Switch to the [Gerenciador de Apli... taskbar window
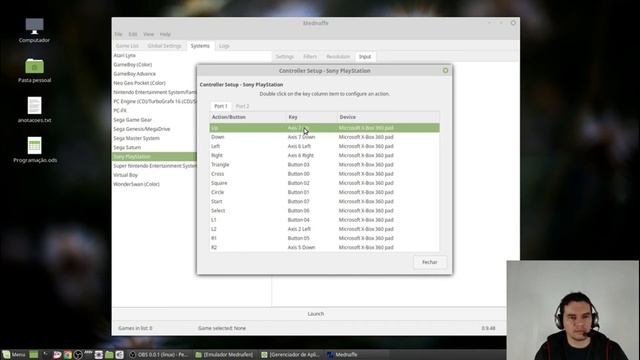 point(290,355)
